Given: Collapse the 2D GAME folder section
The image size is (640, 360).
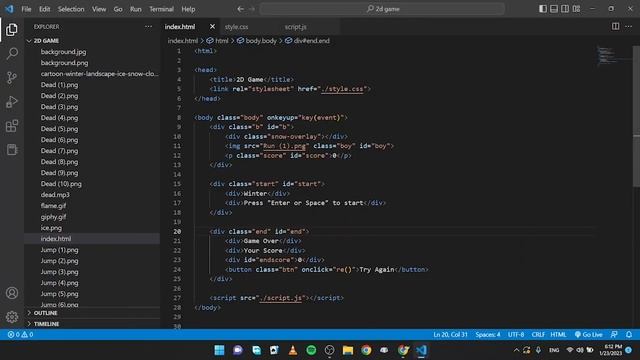Looking at the screenshot, I should click(x=46, y=41).
